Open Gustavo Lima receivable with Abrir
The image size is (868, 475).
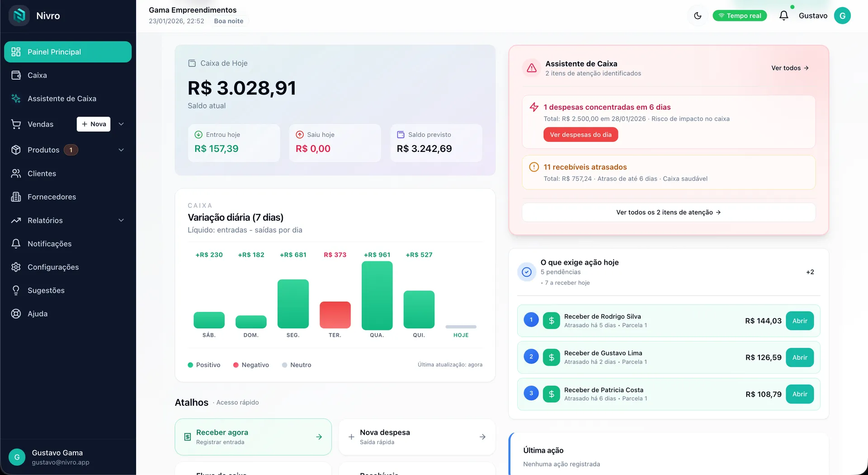800,357
